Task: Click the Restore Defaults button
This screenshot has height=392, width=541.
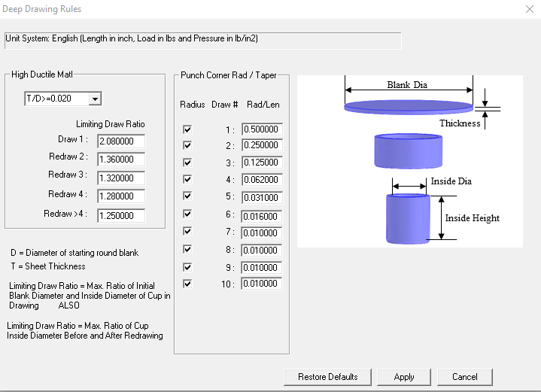Action: coord(327,376)
